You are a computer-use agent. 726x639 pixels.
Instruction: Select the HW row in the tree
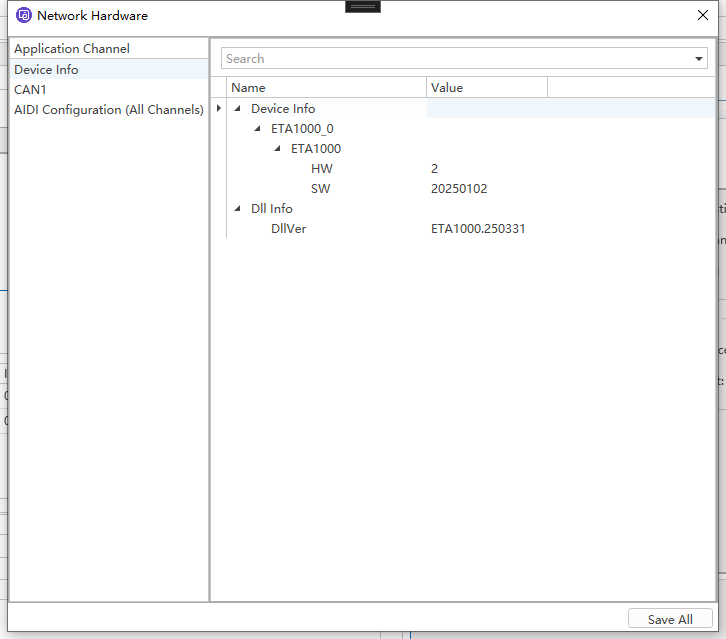click(x=321, y=169)
